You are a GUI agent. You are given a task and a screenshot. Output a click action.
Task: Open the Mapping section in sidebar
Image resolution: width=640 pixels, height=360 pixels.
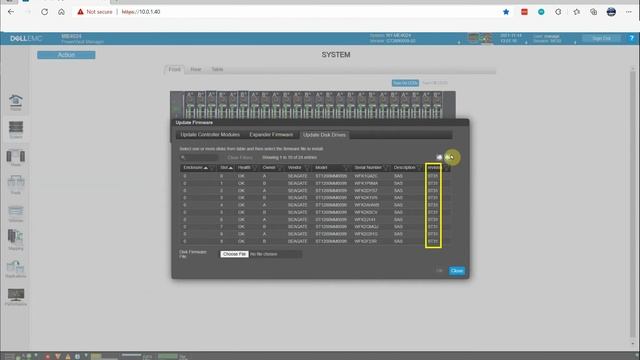(16, 240)
